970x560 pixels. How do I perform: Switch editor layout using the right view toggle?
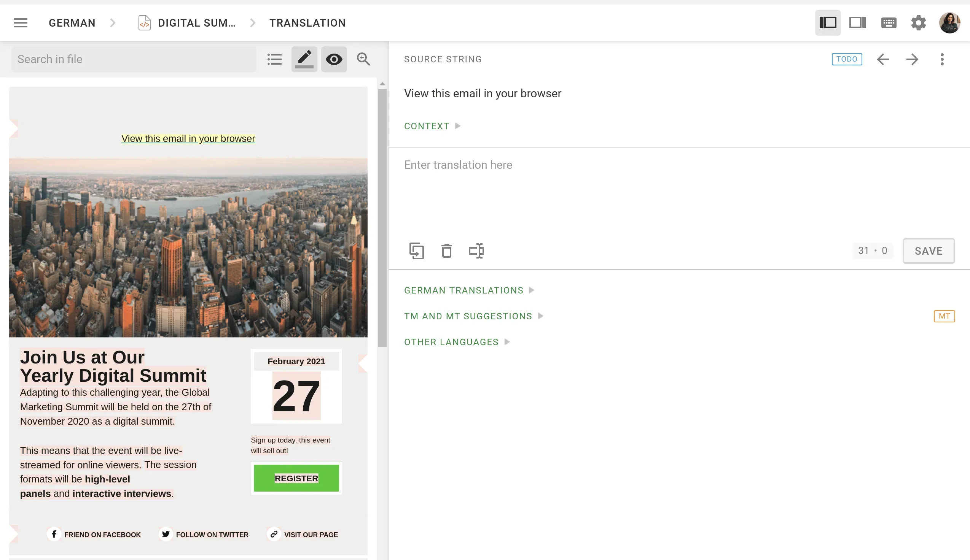857,23
